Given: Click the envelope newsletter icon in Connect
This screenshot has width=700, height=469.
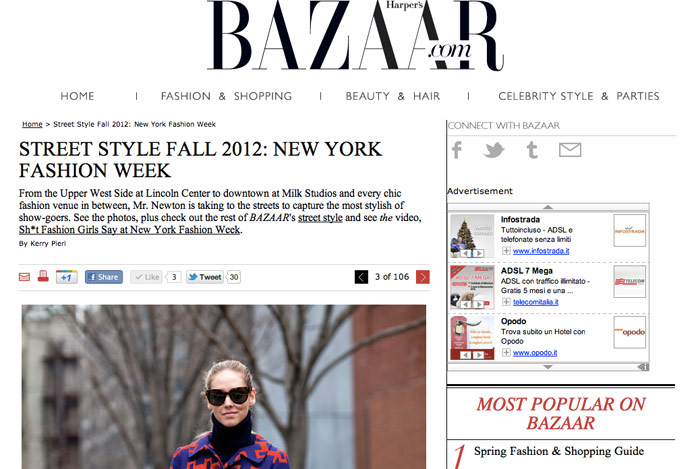Looking at the screenshot, I should click(x=570, y=150).
